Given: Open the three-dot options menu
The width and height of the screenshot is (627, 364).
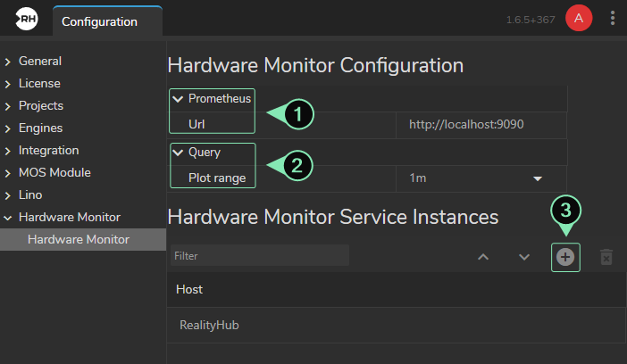Looking at the screenshot, I should [612, 19].
